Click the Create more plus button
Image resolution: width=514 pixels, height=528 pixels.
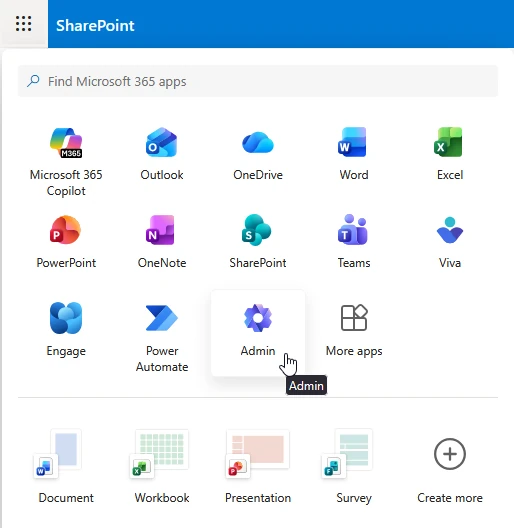click(x=450, y=454)
